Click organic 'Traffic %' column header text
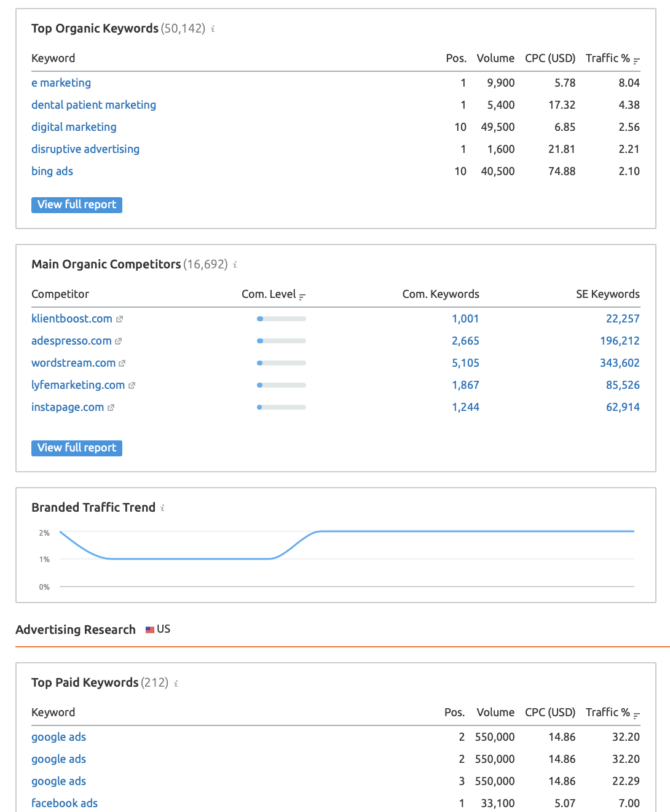This screenshot has height=812, width=670. (x=608, y=58)
